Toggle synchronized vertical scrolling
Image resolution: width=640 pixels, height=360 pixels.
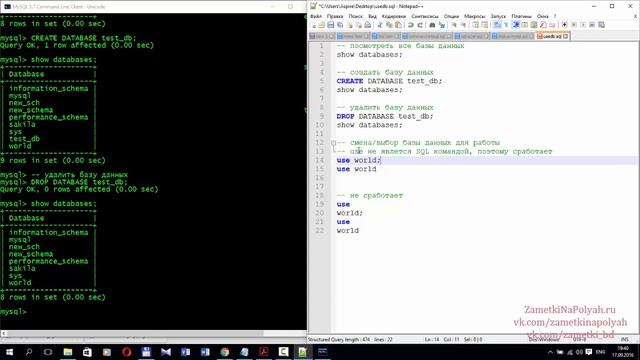pos(476,25)
